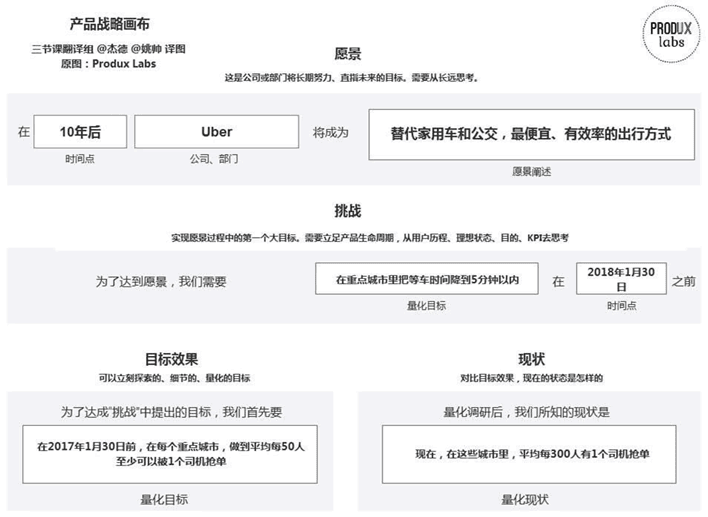Click the '挑战' section heading

[348, 211]
